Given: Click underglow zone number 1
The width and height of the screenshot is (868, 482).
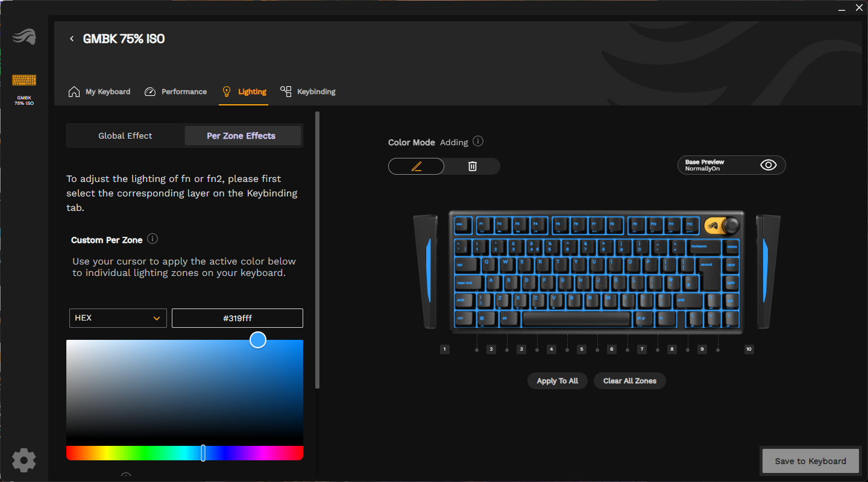Looking at the screenshot, I should click(x=445, y=349).
